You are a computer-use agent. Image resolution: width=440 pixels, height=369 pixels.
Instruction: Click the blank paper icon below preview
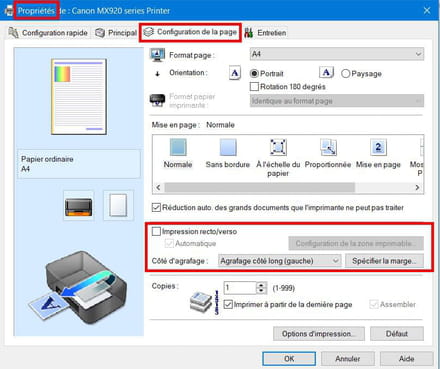[118, 206]
